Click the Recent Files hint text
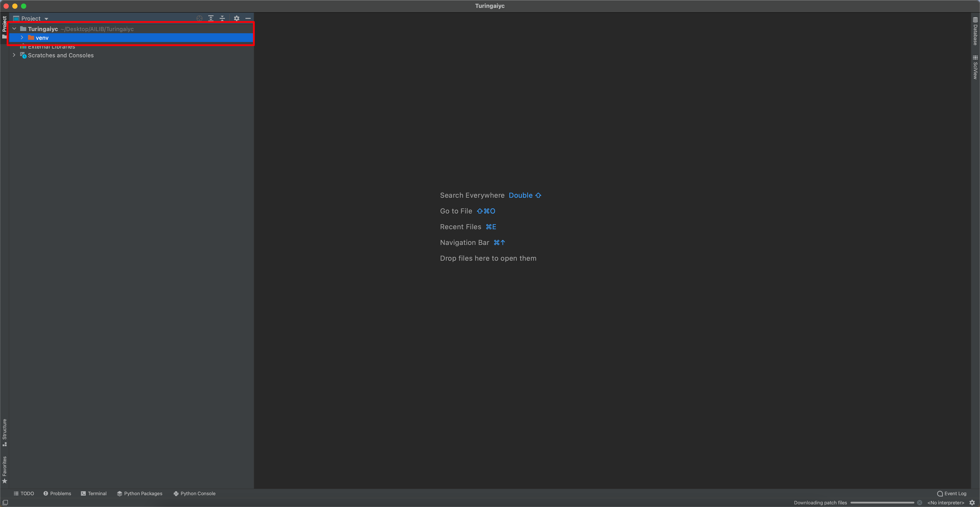The height and width of the screenshot is (507, 980). coord(460,227)
